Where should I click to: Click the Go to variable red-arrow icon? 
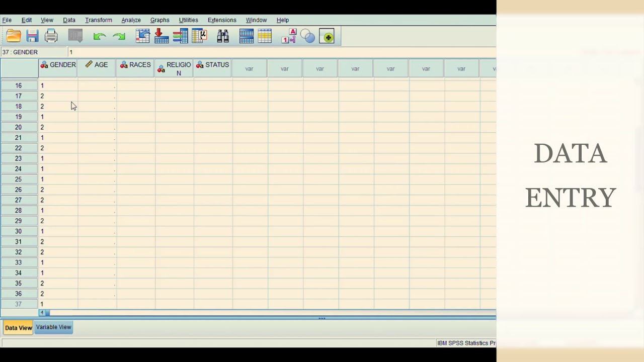162,36
